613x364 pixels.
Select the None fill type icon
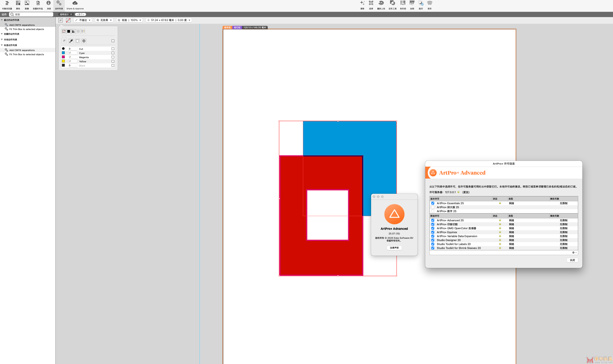[x=64, y=31]
